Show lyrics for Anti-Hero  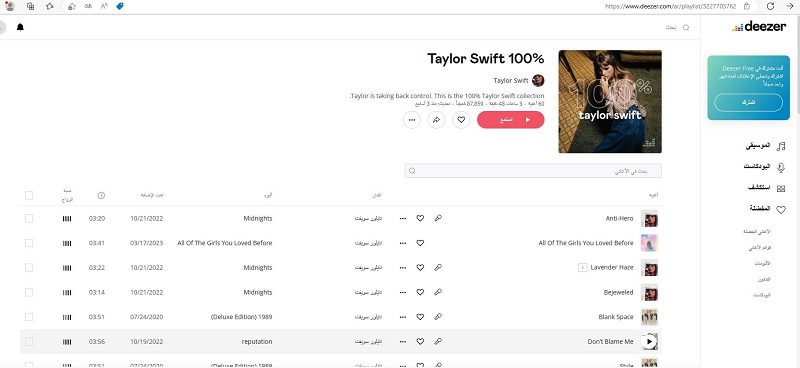pyautogui.click(x=438, y=218)
